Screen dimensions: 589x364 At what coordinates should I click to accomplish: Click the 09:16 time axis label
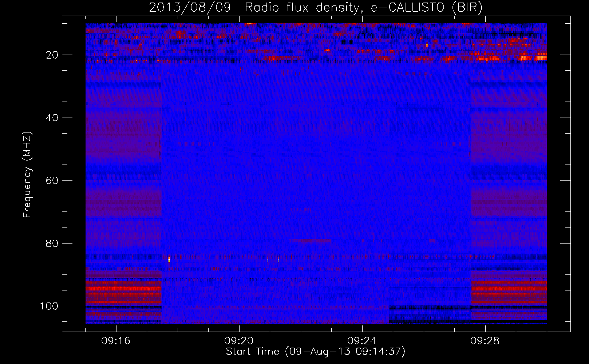(x=116, y=341)
